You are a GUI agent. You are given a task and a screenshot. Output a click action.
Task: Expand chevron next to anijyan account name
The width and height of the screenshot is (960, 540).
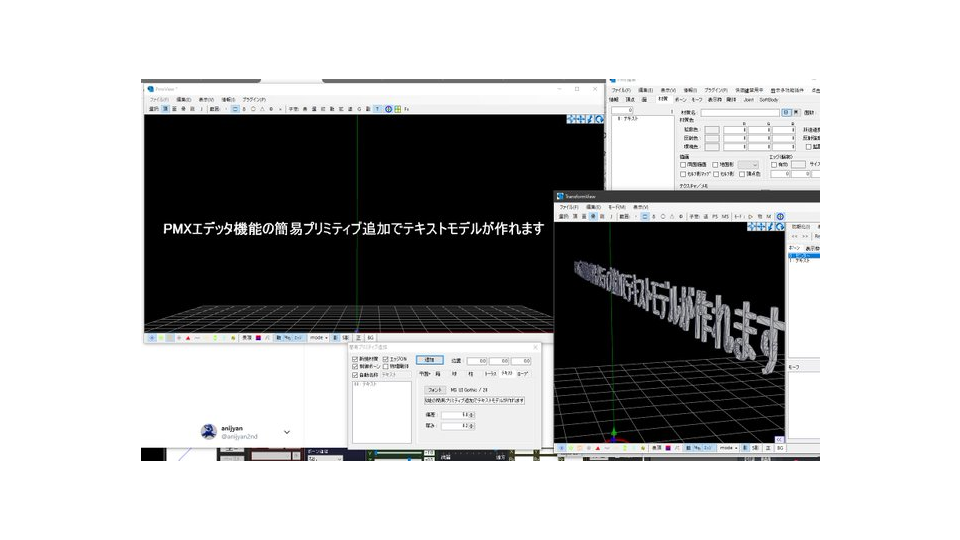coord(287,432)
